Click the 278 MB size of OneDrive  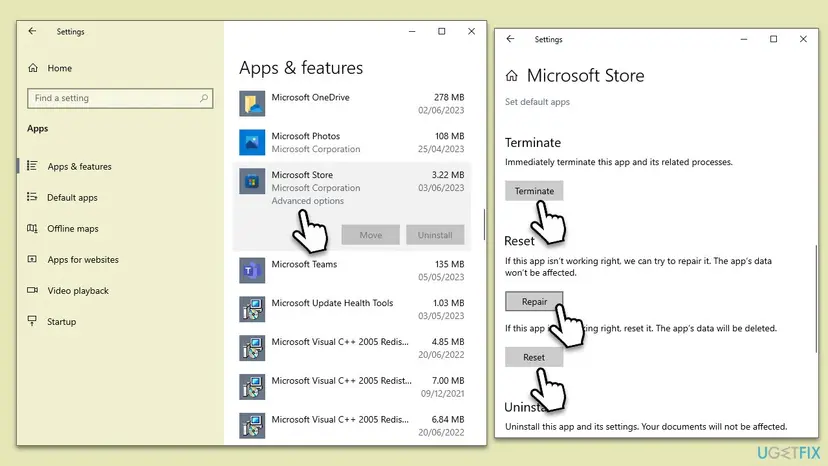pyautogui.click(x=449, y=97)
